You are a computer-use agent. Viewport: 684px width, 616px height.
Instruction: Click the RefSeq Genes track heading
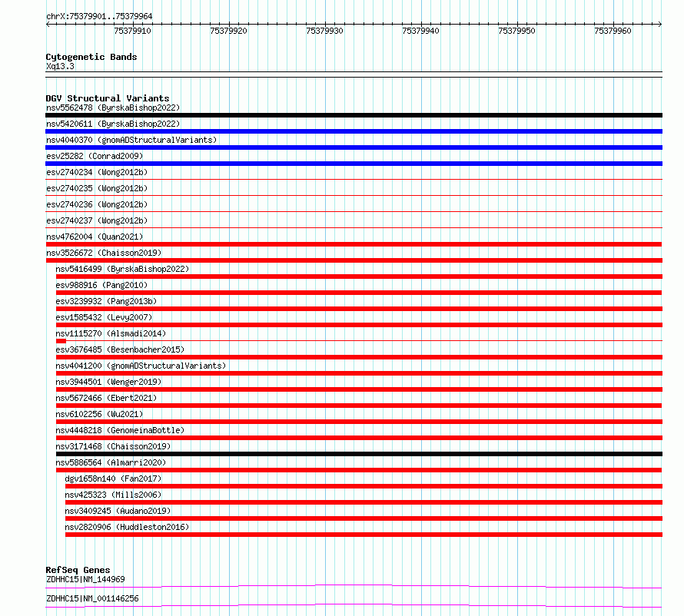78,570
